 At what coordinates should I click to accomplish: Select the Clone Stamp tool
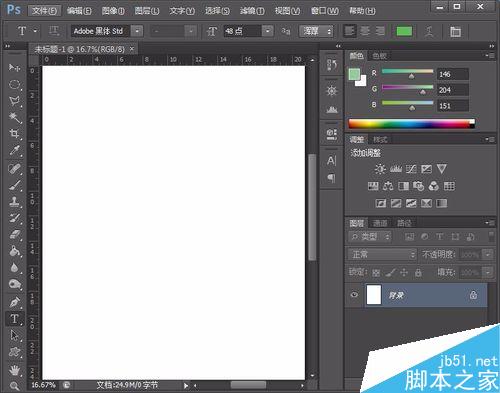(14, 201)
